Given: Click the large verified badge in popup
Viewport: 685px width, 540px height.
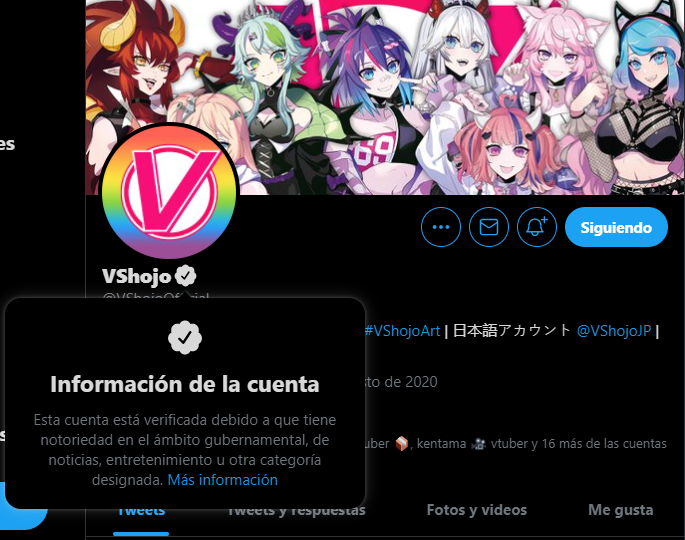Looking at the screenshot, I should [185, 338].
